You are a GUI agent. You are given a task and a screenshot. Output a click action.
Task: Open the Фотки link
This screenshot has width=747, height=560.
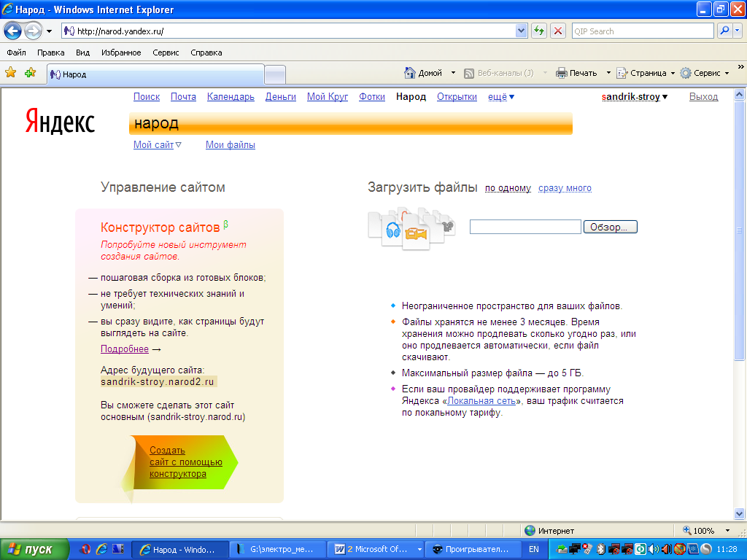tap(372, 97)
